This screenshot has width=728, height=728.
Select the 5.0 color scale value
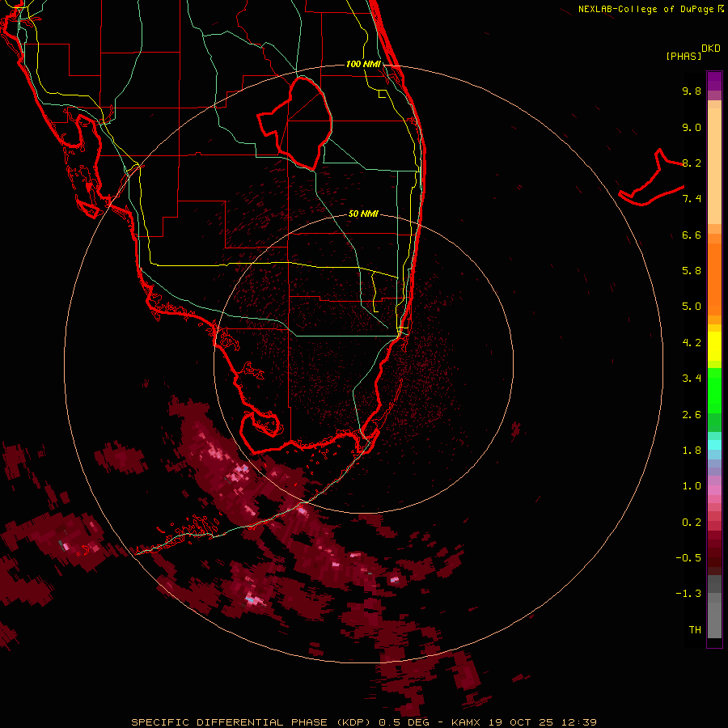point(692,307)
